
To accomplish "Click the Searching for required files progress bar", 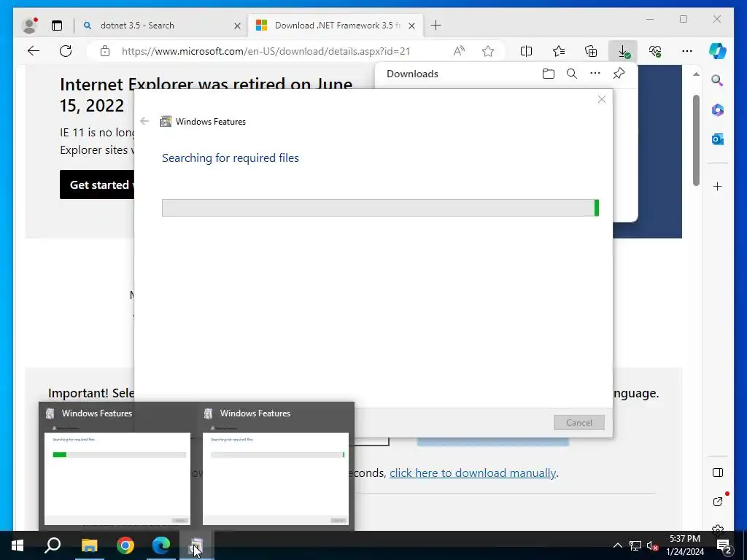I will [380, 208].
